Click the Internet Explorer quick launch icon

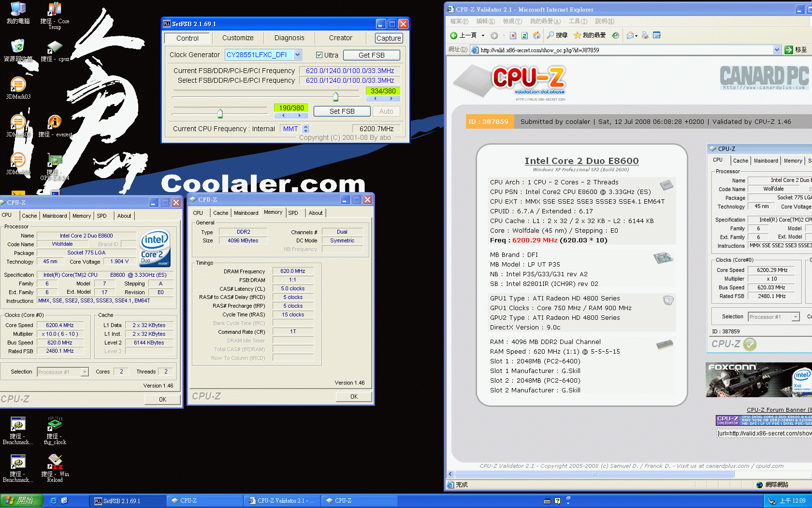pyautogui.click(x=53, y=501)
